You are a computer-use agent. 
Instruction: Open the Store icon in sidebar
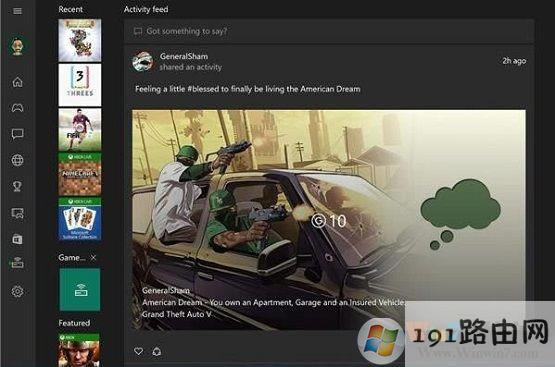point(17,239)
